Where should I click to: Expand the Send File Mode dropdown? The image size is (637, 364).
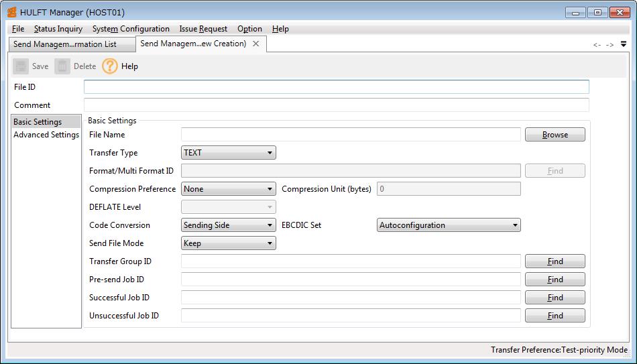pos(228,243)
